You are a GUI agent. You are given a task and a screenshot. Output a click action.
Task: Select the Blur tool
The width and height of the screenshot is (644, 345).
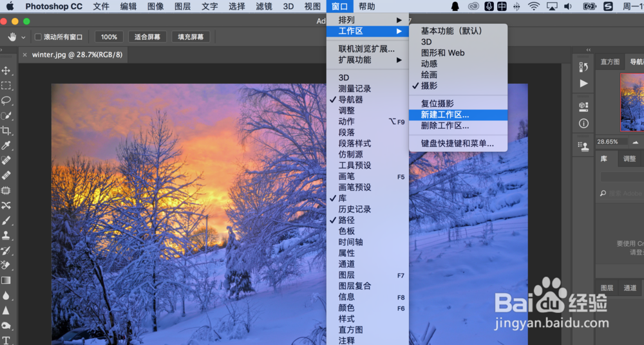pyautogui.click(x=6, y=295)
